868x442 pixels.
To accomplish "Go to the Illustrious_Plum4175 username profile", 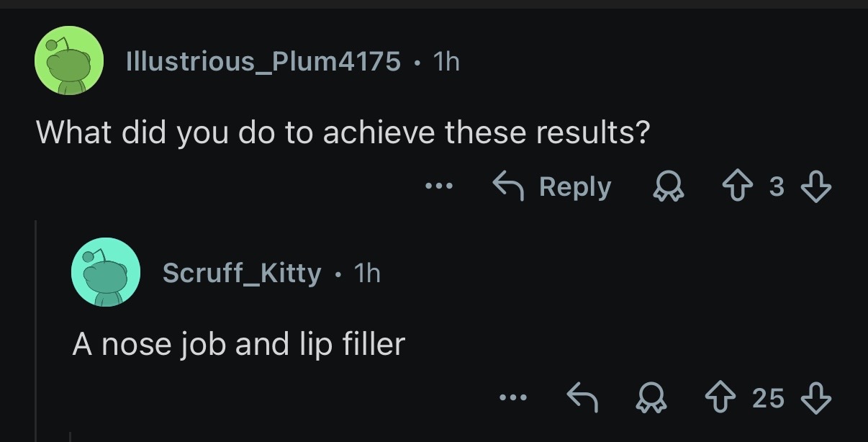I will 263,62.
